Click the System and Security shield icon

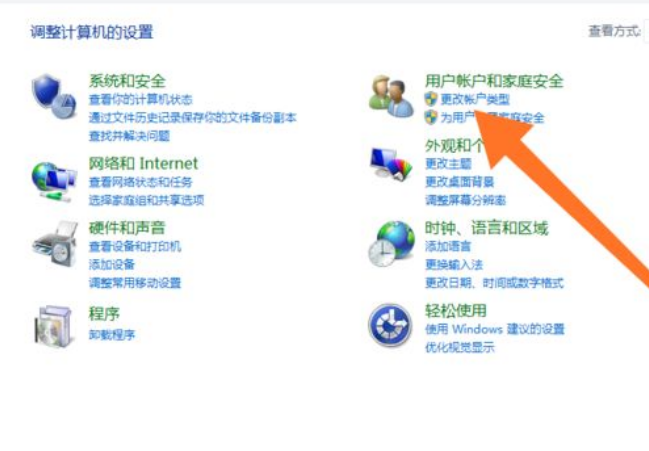coord(54,97)
